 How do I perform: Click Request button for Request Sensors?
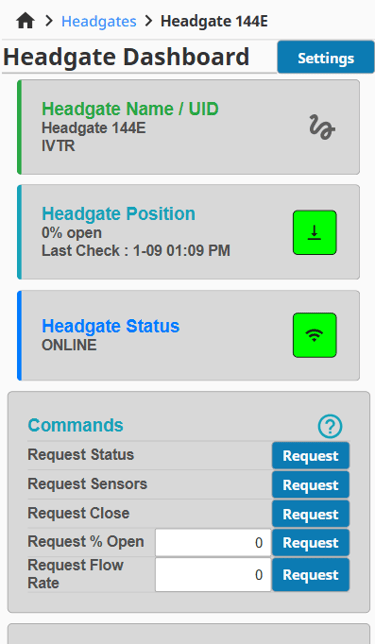click(x=311, y=485)
